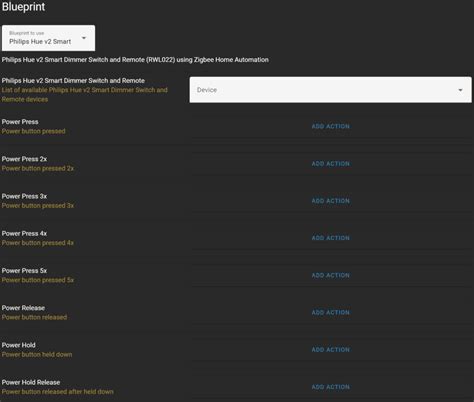
Task: Click the 'Power Press 4x' label
Action: (24, 233)
